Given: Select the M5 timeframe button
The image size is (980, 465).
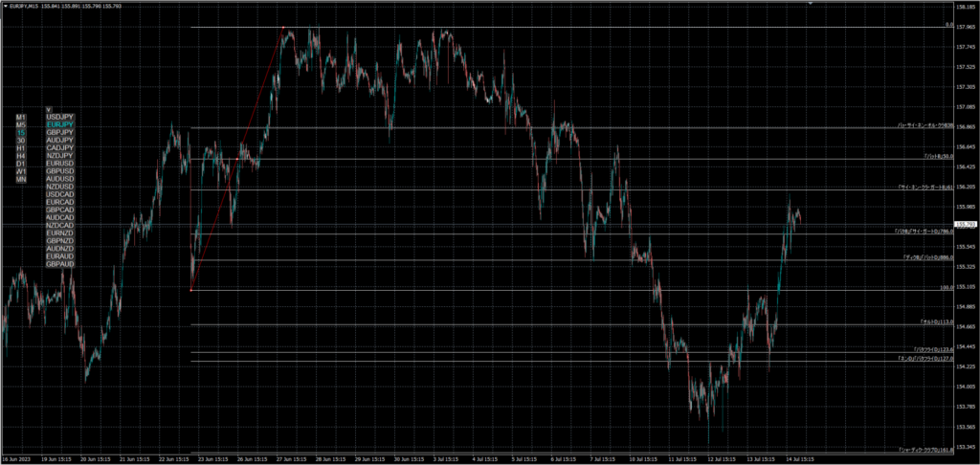Looking at the screenshot, I should pos(21,124).
